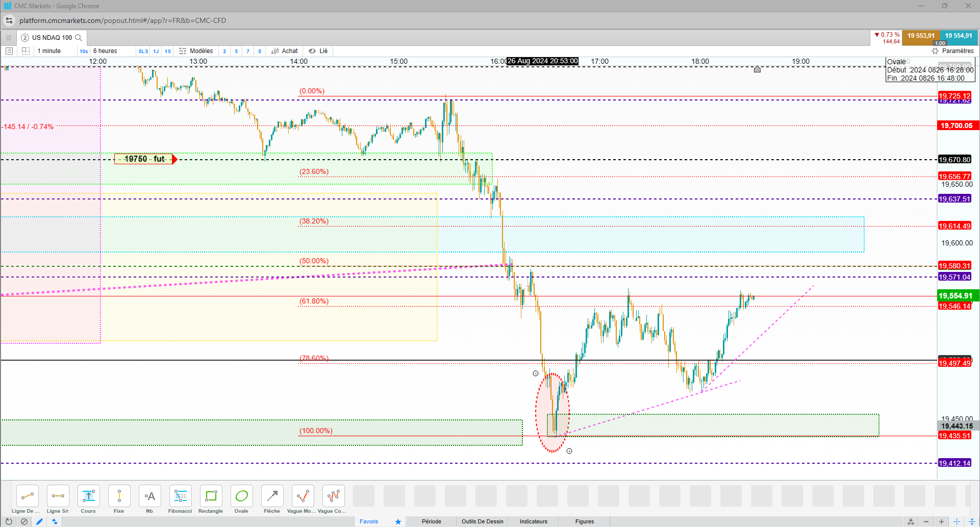Load chart template number 5
980x527 pixels.
236,51
